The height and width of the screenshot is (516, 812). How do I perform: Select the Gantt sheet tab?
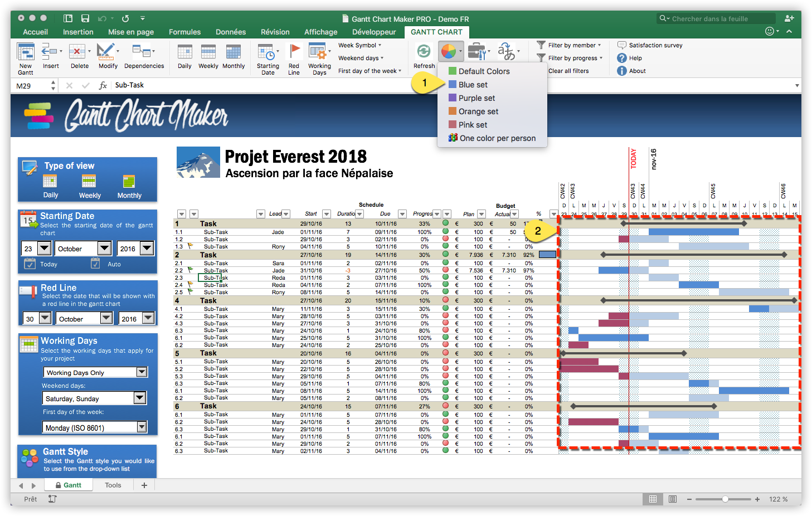click(x=68, y=485)
